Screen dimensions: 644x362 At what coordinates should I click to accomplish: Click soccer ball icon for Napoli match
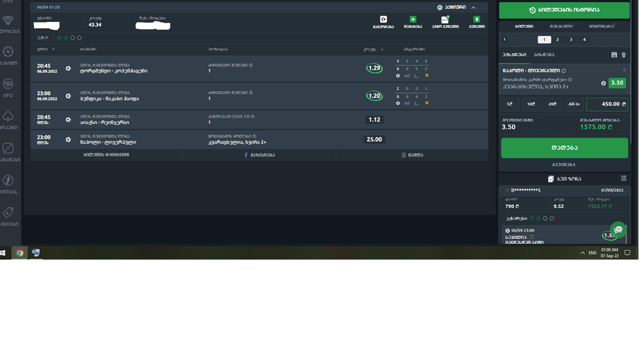tap(69, 140)
